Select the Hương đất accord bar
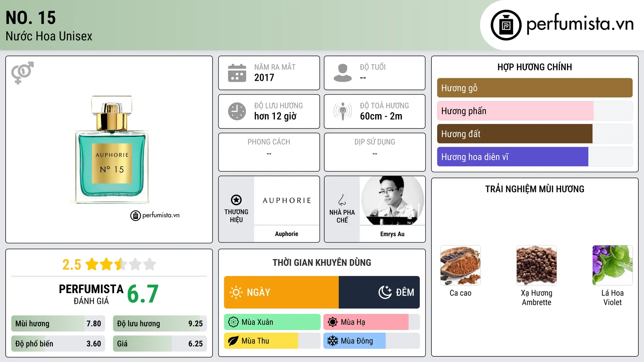 [535, 134]
